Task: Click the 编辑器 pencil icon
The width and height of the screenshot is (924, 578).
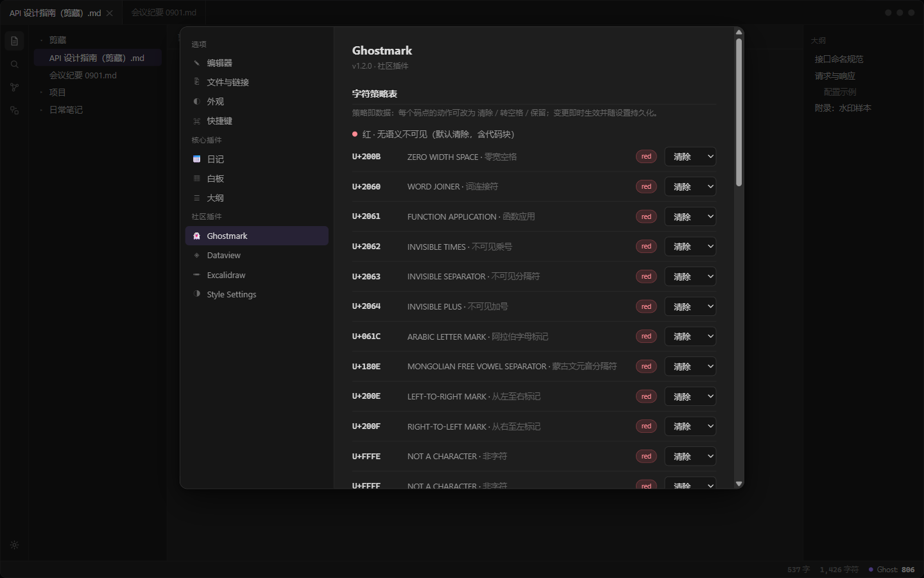Action: pyautogui.click(x=196, y=63)
